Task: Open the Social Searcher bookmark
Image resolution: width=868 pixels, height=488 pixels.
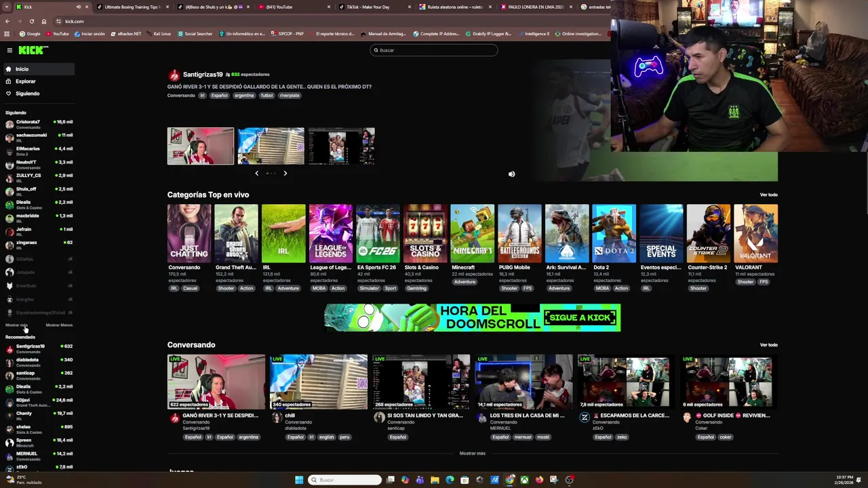Action: [195, 33]
